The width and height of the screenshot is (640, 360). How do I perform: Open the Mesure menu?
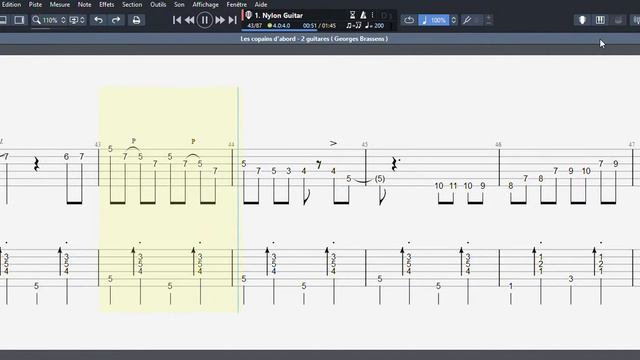[60, 4]
